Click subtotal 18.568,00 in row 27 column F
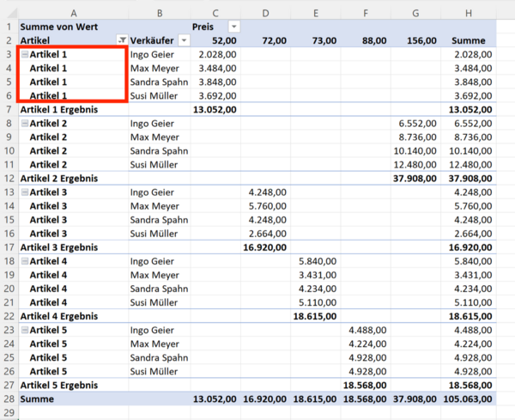 coord(365,385)
